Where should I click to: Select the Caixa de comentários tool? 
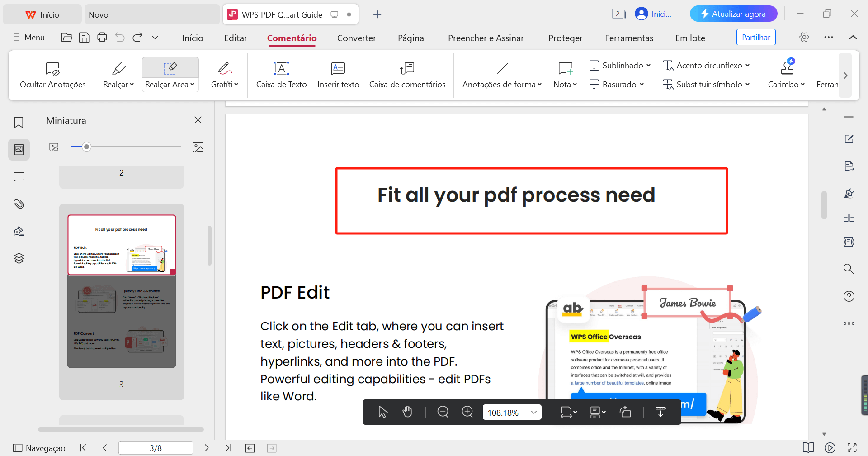click(x=407, y=75)
